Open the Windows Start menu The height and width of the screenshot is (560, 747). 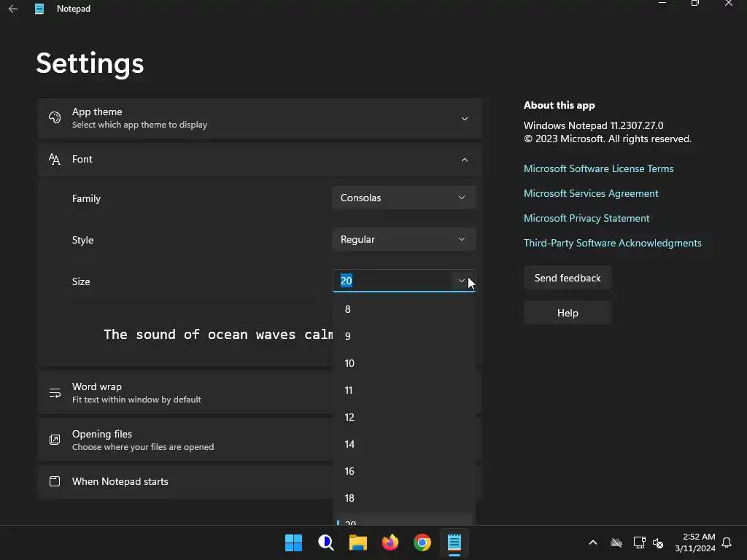point(293,542)
